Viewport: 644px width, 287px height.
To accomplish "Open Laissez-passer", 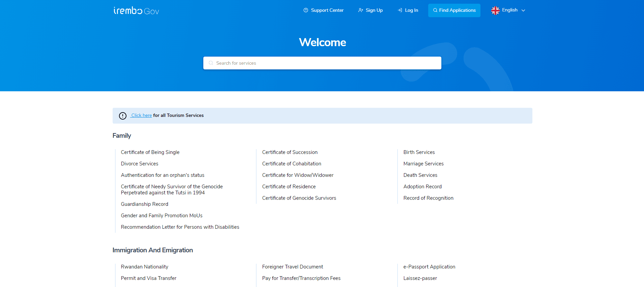I will (420, 278).
